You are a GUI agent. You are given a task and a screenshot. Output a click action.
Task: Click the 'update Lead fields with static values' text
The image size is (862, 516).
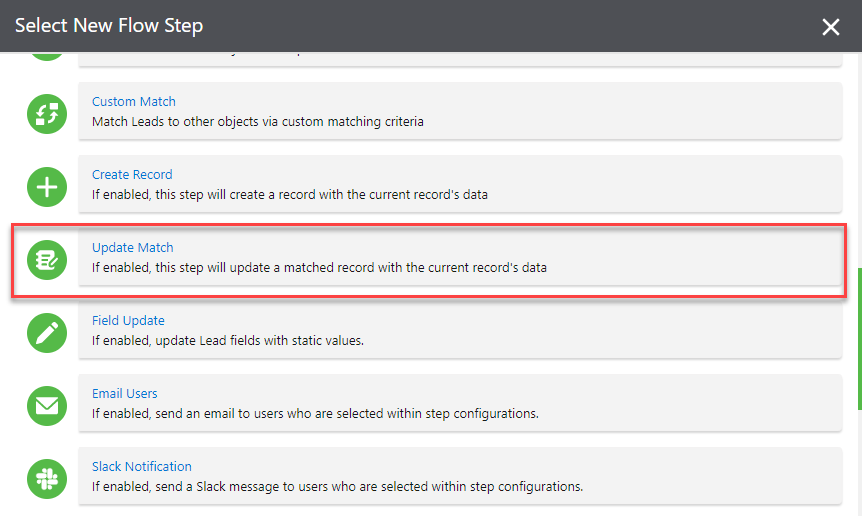(x=228, y=341)
